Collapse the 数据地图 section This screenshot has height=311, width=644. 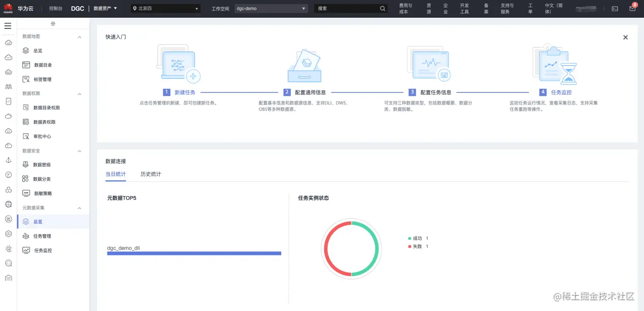(x=79, y=37)
